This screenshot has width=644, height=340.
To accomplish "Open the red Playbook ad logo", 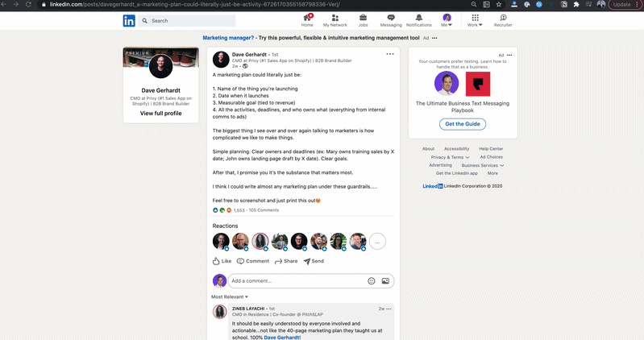I will (478, 84).
